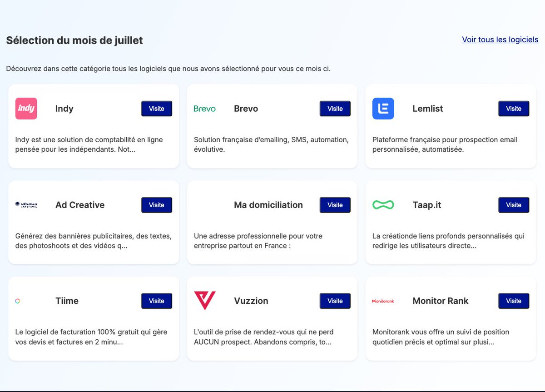Click the Tiime Visite button
The width and height of the screenshot is (545, 392).
[157, 301]
